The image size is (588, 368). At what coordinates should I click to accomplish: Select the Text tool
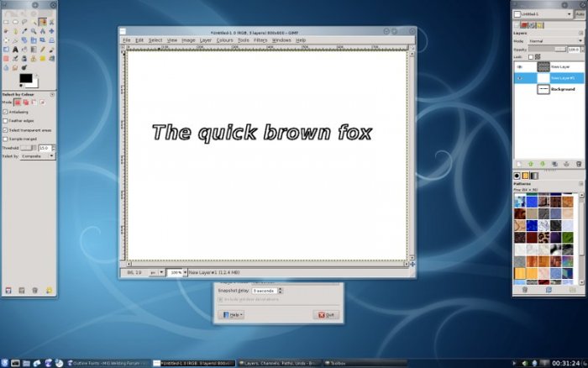(15, 50)
